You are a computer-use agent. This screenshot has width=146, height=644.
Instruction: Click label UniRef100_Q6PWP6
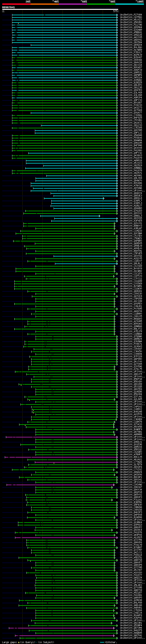pos(131,75)
